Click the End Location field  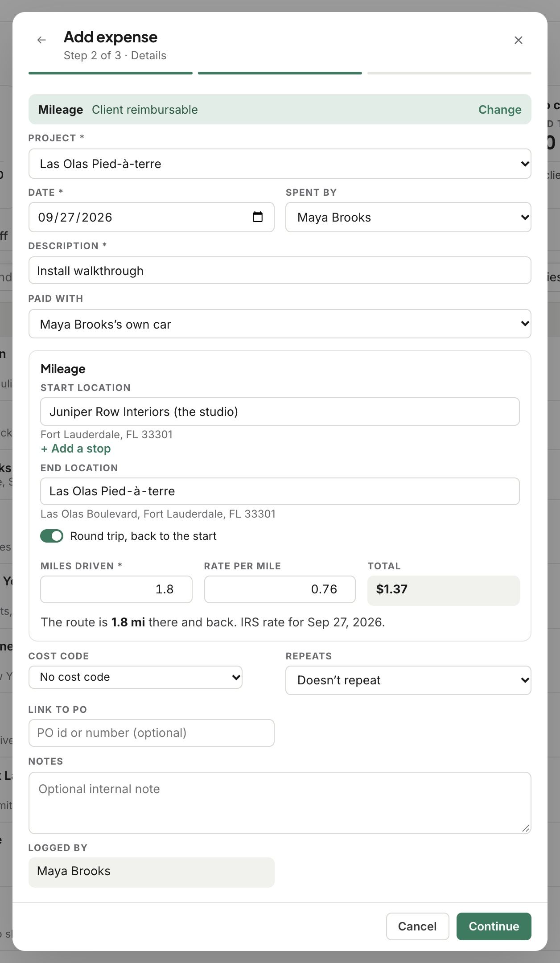tap(280, 491)
